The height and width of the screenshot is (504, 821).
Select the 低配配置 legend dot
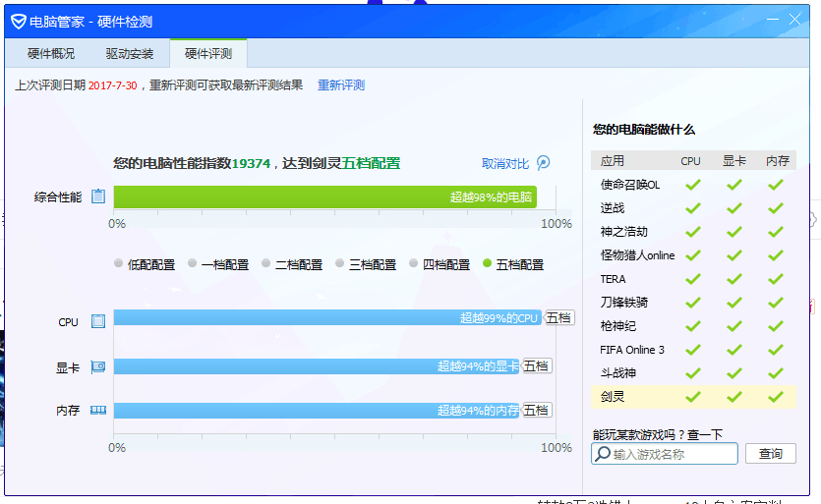tap(118, 263)
